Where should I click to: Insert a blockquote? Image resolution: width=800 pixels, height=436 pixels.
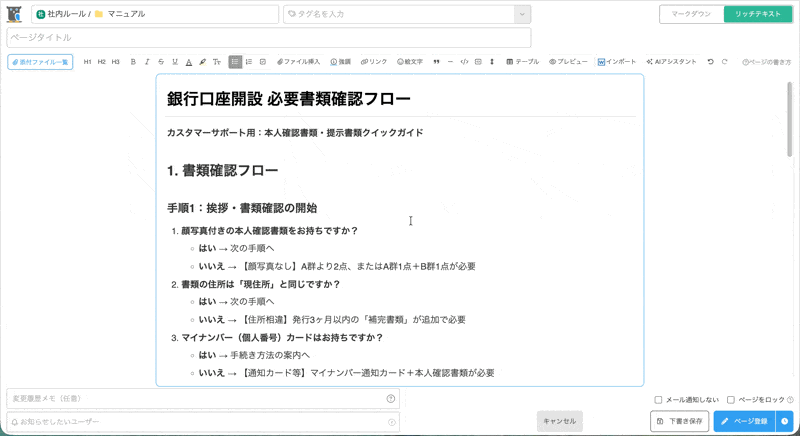(x=436, y=62)
